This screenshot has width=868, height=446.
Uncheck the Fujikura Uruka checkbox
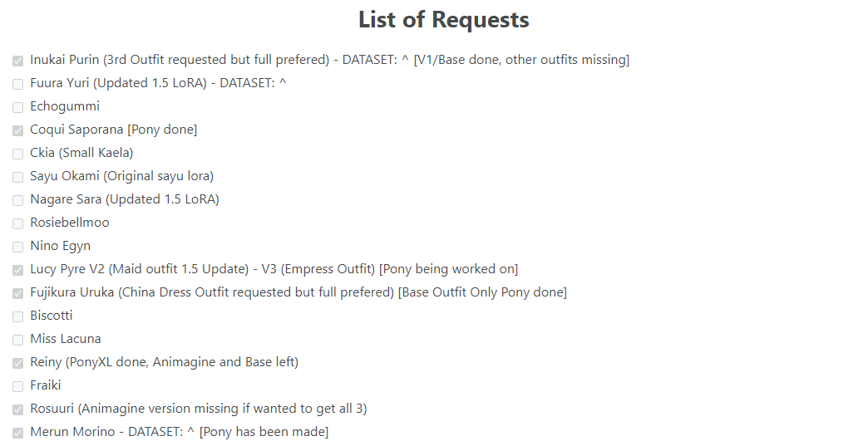click(x=17, y=293)
